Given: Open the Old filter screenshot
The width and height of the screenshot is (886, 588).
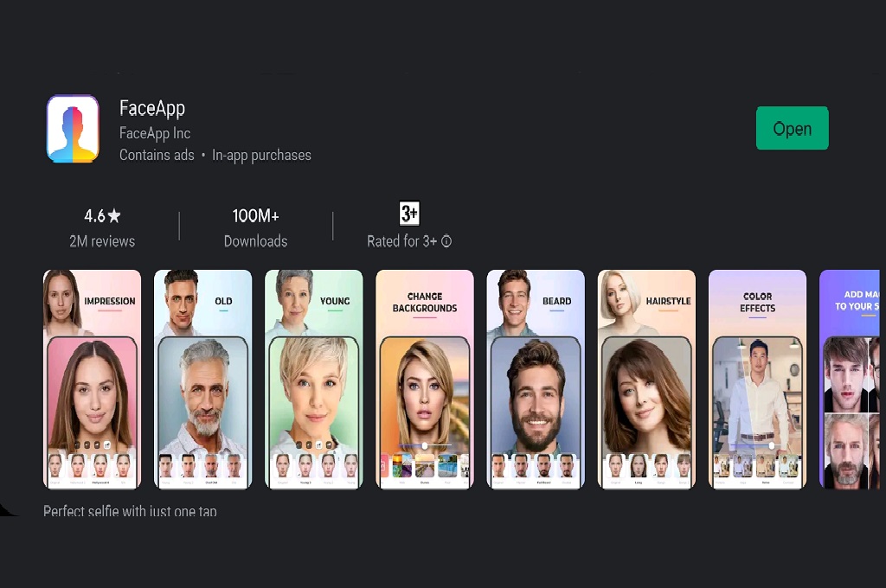Looking at the screenshot, I should [202, 379].
